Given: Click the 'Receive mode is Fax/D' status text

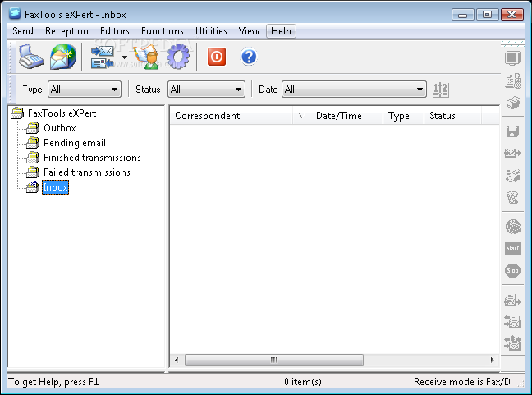Looking at the screenshot, I should coord(461,382).
